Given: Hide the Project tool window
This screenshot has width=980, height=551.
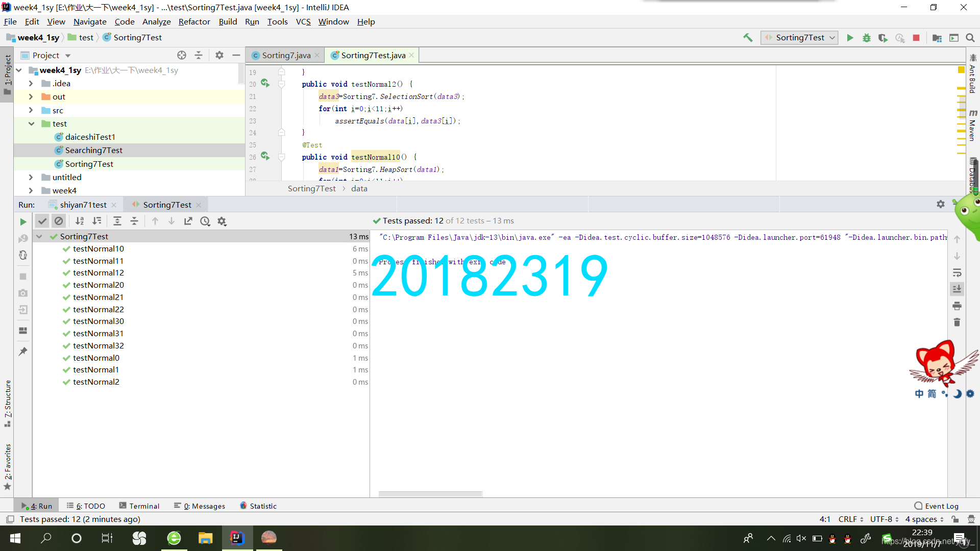Looking at the screenshot, I should [x=236, y=55].
